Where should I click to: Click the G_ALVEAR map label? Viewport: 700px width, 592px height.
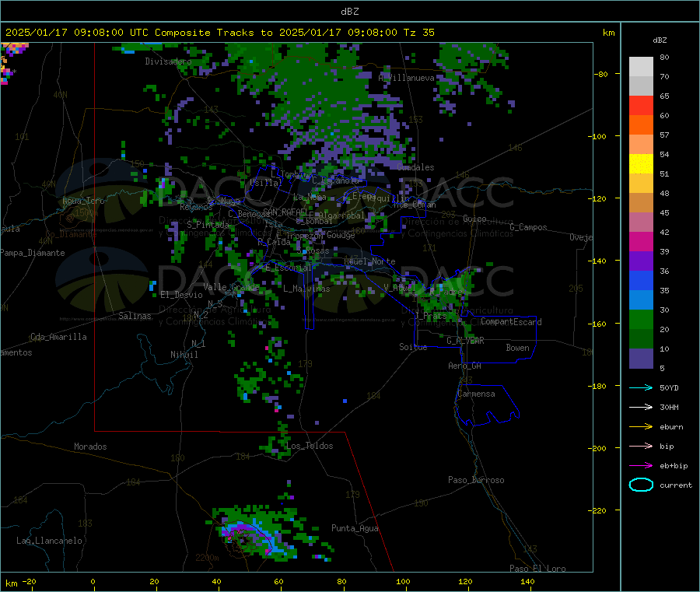(x=465, y=341)
